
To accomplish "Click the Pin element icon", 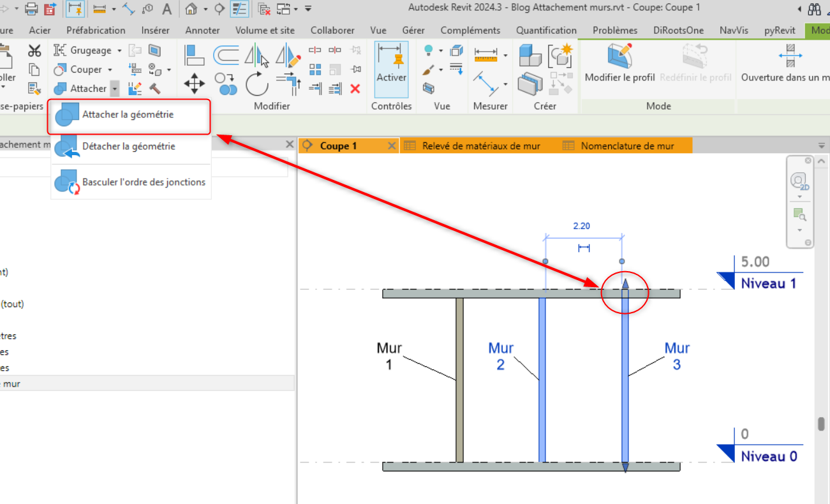I will pos(355,69).
